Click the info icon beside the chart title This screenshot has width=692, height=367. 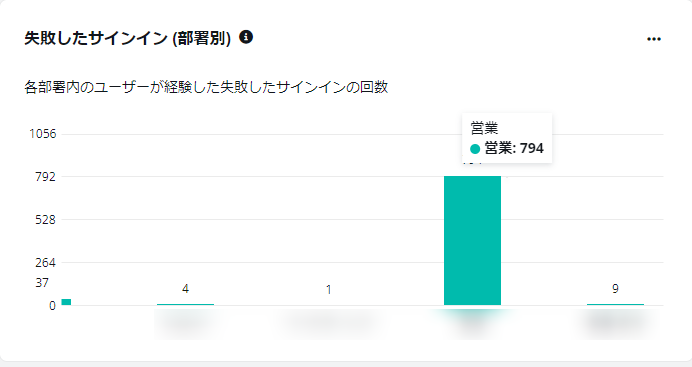[246, 37]
